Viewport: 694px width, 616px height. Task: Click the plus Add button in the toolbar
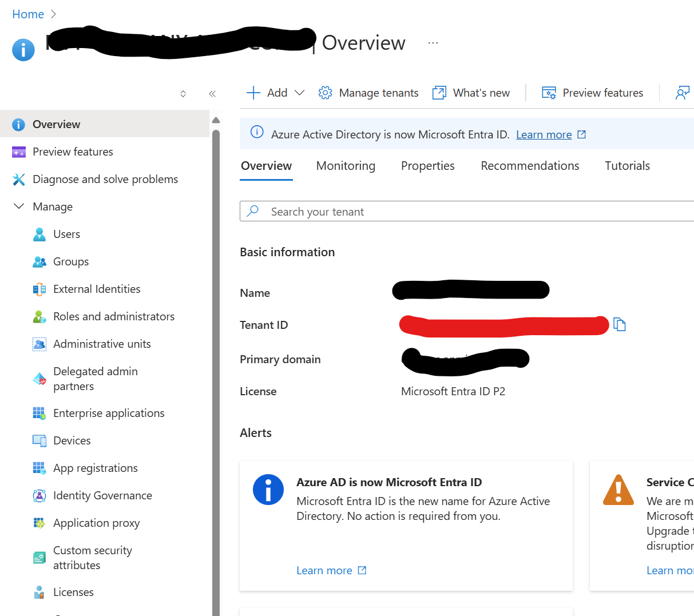pos(267,93)
